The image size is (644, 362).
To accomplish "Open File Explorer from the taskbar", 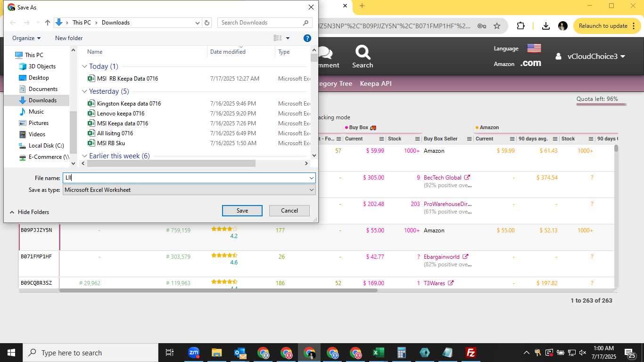I will coord(216,353).
